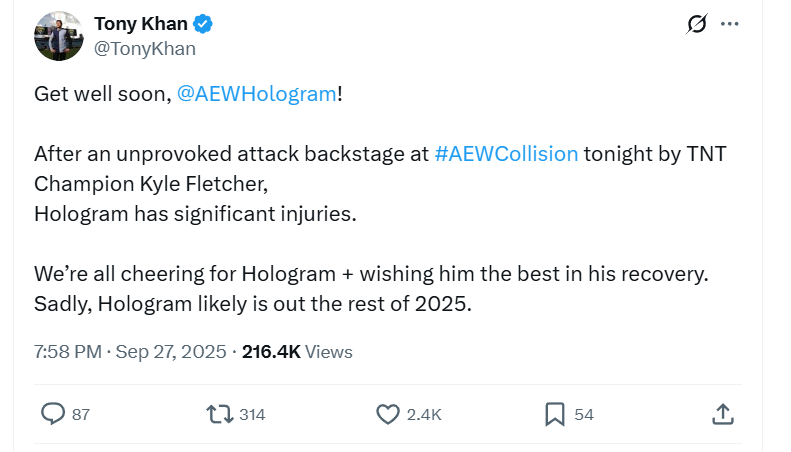Select the 314 reposts count
791x452 pixels.
252,414
